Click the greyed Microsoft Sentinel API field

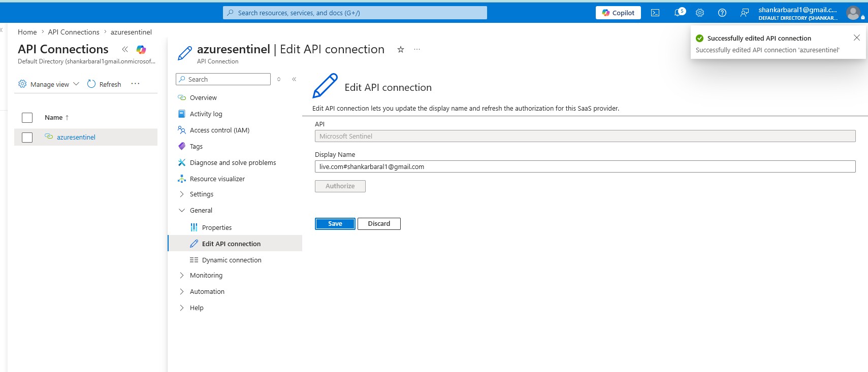585,136
